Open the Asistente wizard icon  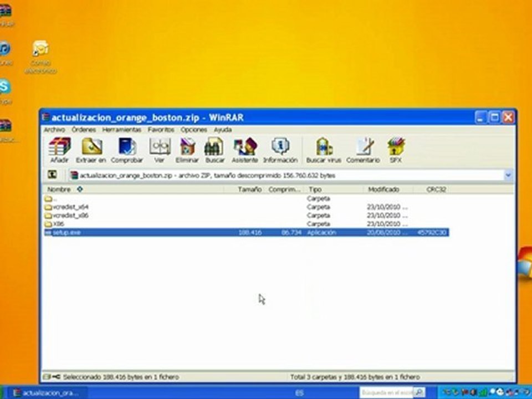click(244, 150)
